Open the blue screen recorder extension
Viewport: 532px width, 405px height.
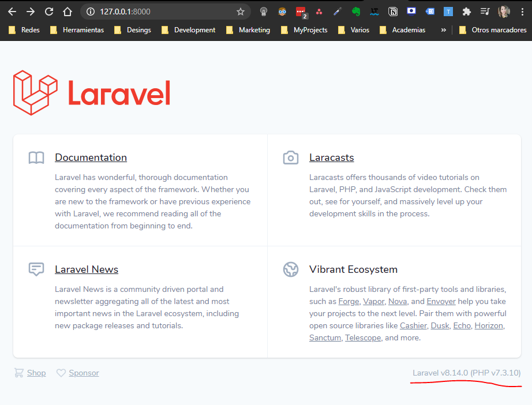coord(411,12)
